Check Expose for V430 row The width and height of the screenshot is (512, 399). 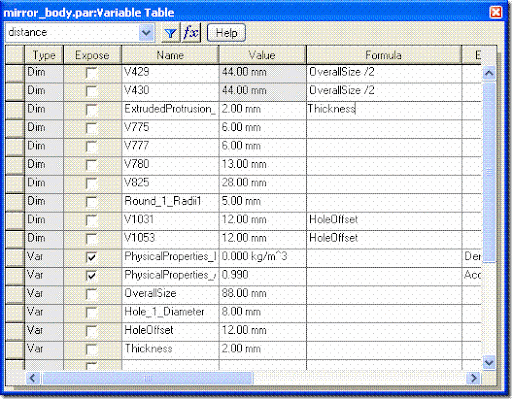tap(91, 91)
